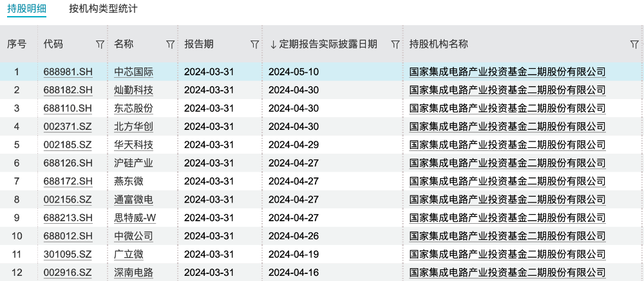Open 深南电路 stock name link
Viewport: 644px width, 281px height.
coord(133,273)
